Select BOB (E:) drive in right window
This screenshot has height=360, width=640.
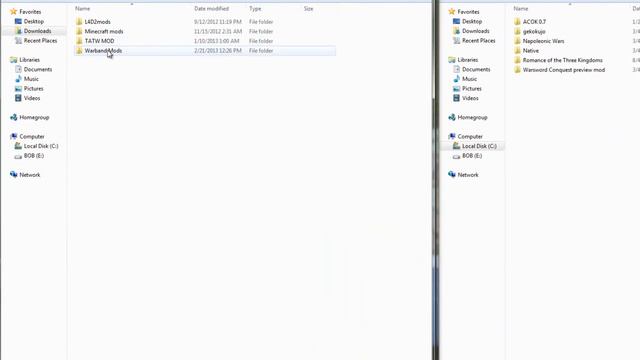472,156
